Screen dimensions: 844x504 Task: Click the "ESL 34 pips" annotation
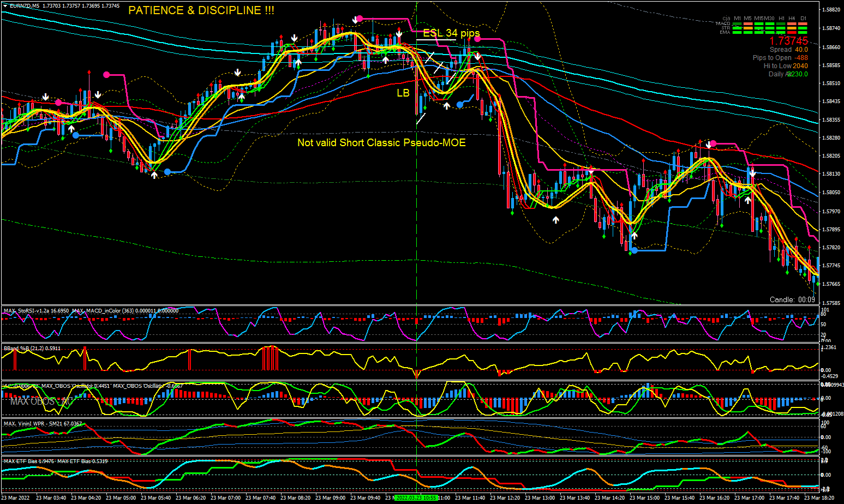coord(451,33)
